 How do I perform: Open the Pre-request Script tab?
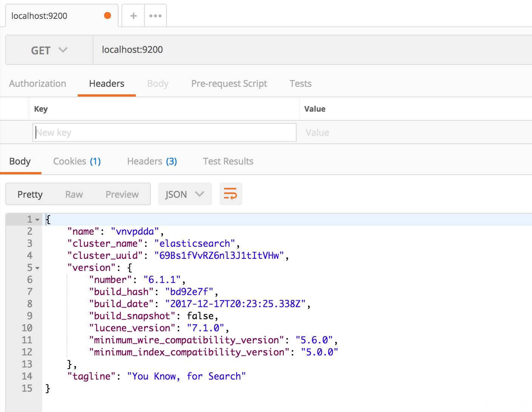point(229,83)
